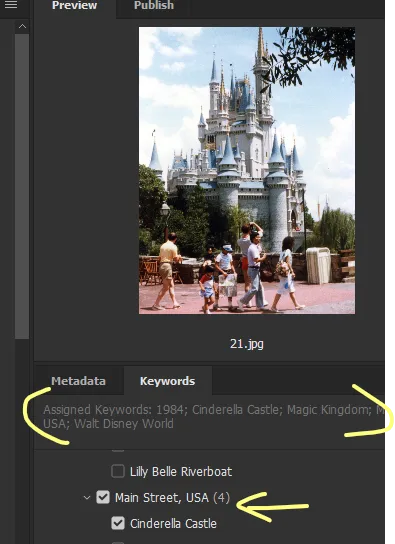Viewport: 395px width, 544px height.
Task: Toggle the partially visible checkbox below Cinderella Castle
Action: point(118,542)
